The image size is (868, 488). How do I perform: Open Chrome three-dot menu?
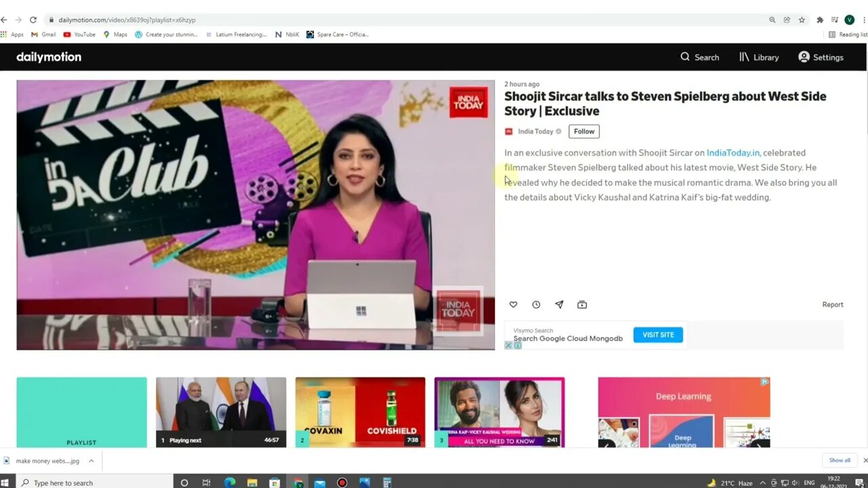863,20
